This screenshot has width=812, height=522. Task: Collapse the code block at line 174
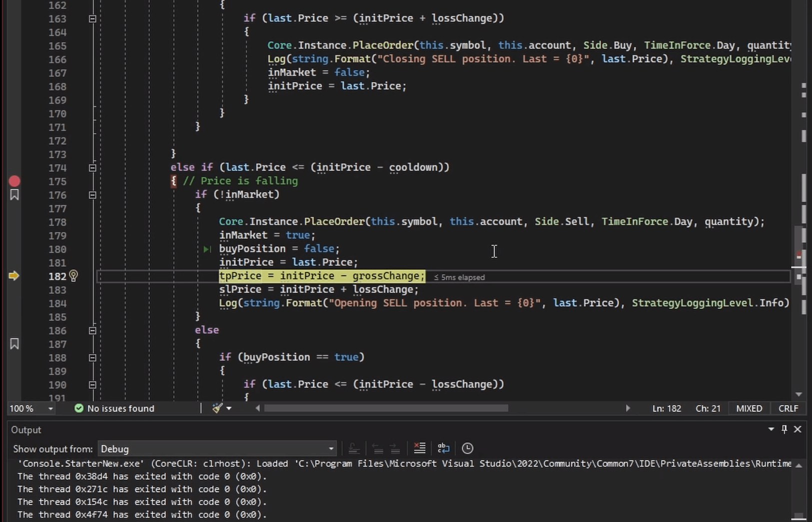(x=92, y=167)
